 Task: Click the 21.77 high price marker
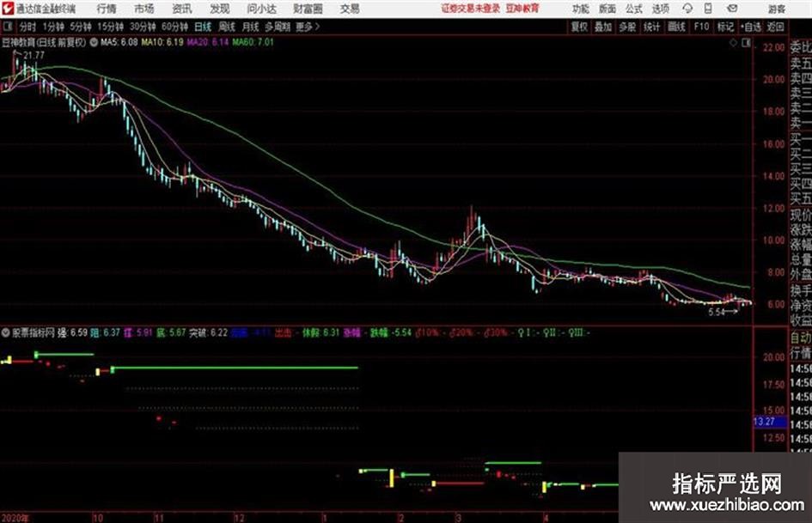34,55
